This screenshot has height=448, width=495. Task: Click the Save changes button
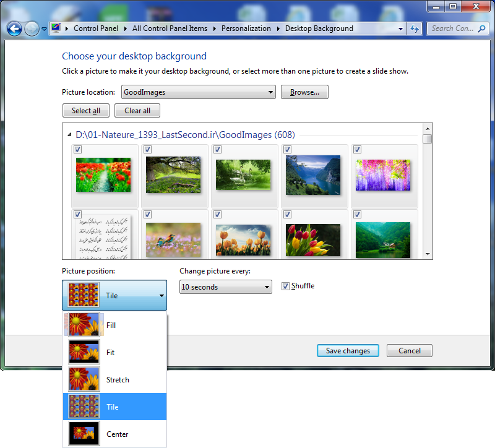(x=348, y=351)
